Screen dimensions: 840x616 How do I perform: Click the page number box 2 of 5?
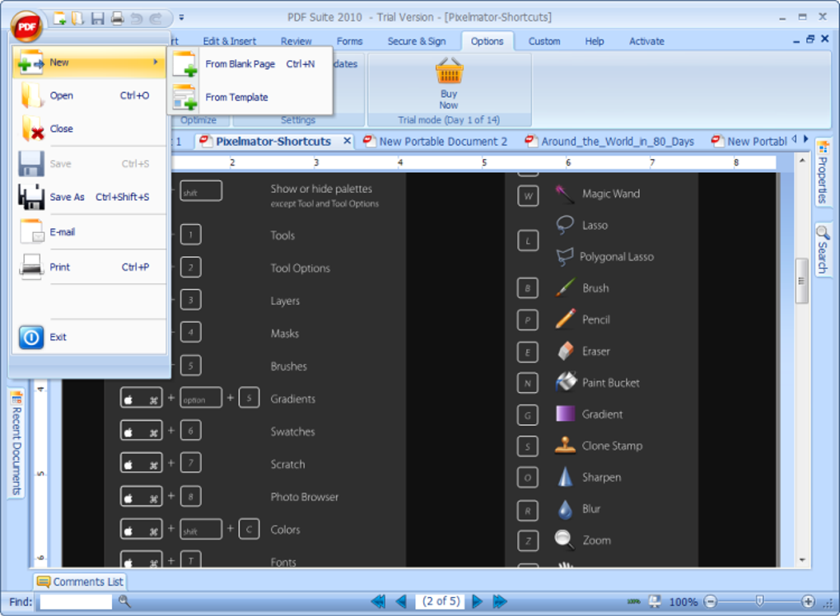click(441, 601)
